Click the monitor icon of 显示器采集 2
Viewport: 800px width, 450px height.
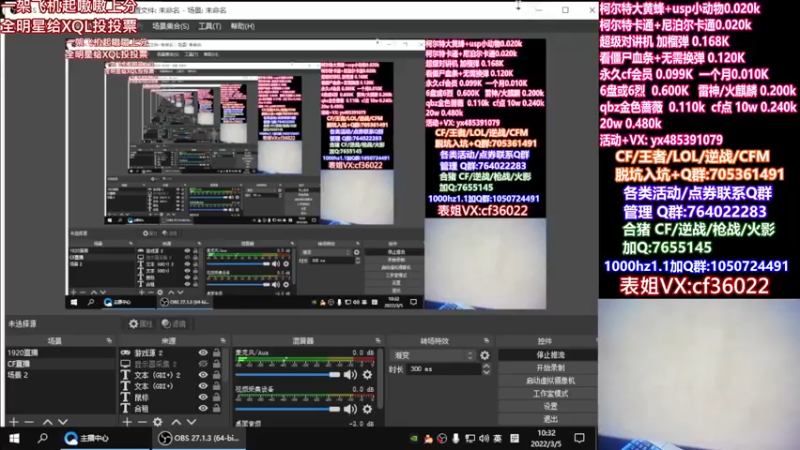pos(126,364)
